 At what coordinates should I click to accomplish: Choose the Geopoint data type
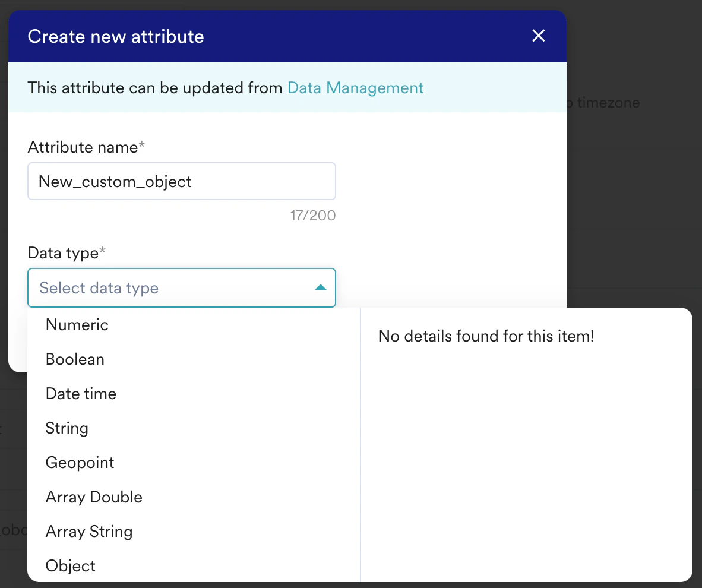click(x=80, y=462)
